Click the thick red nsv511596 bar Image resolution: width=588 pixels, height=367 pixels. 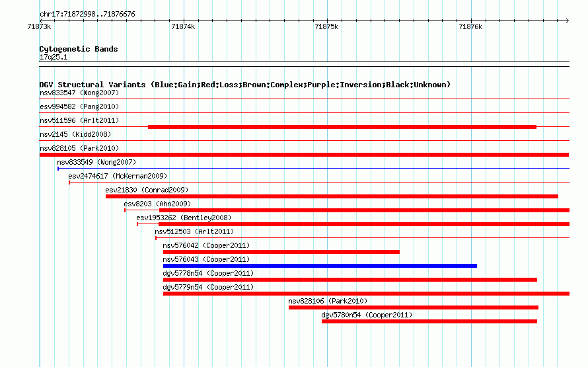(x=342, y=127)
